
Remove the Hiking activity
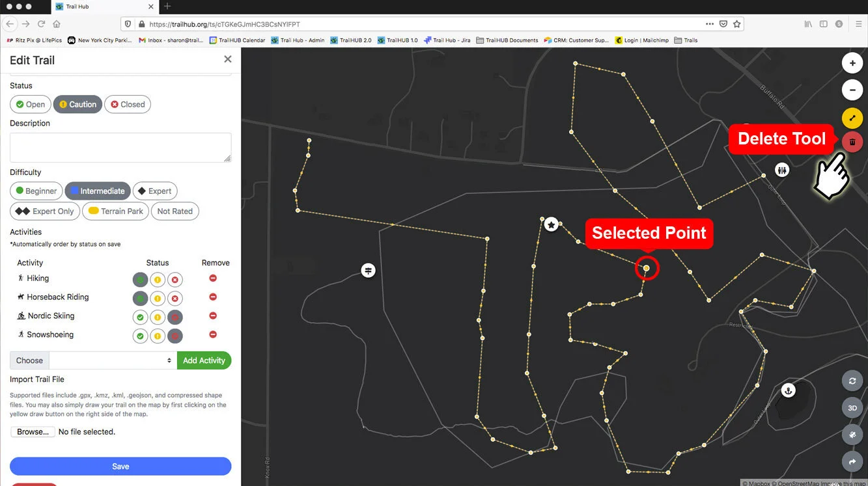pyautogui.click(x=213, y=278)
